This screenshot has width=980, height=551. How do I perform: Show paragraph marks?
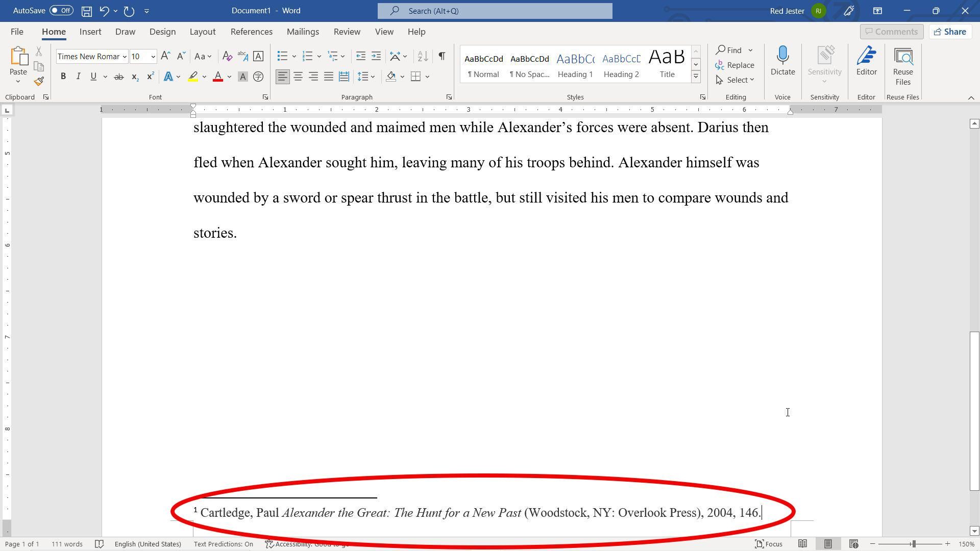442,56
